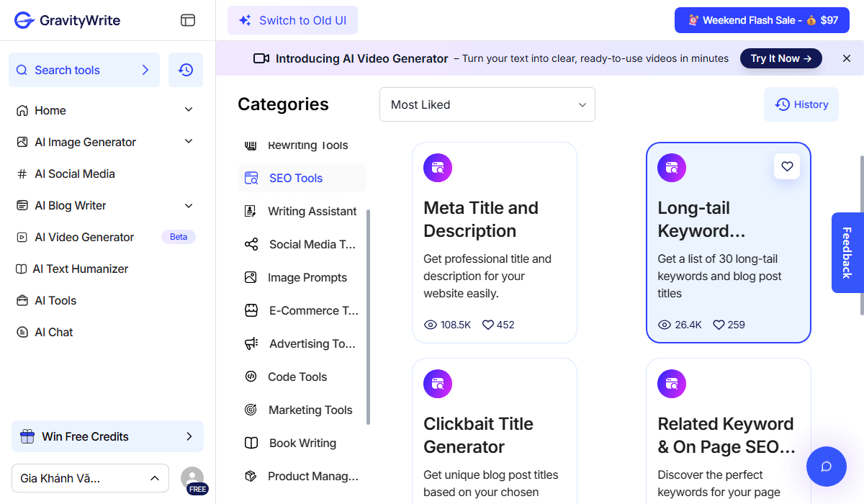Select SEO Tools category
This screenshot has height=504, width=864.
click(x=295, y=178)
